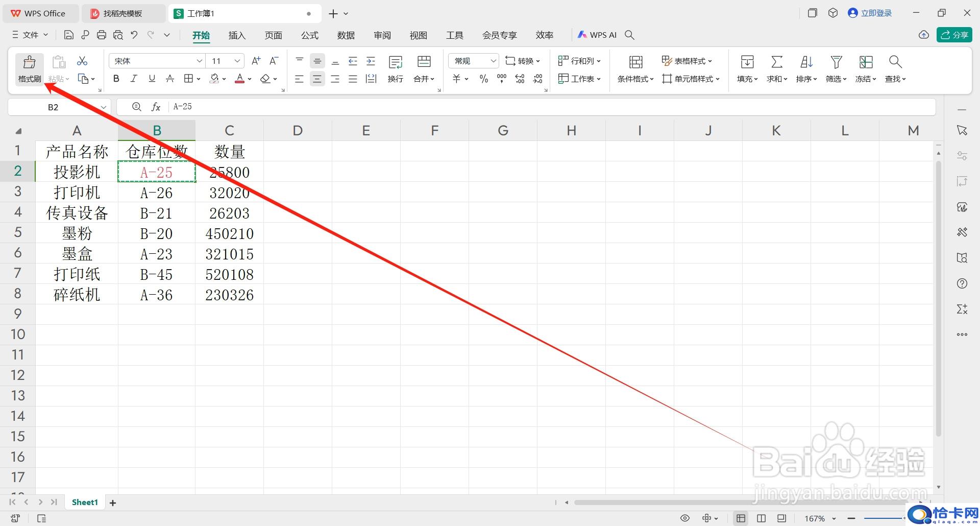980x526 pixels.
Task: Click the zoom out minus on zoom slider
Action: [851, 518]
